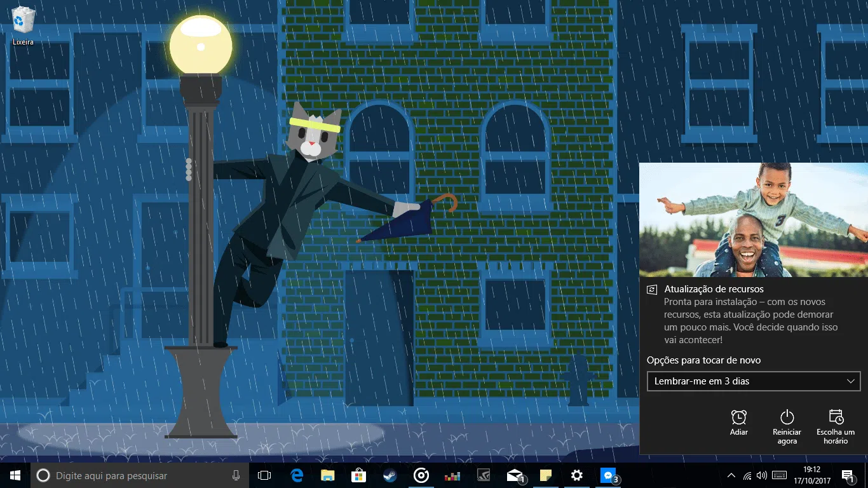The height and width of the screenshot is (488, 868).
Task: Open the Windows Start menu
Action: pos(15,475)
